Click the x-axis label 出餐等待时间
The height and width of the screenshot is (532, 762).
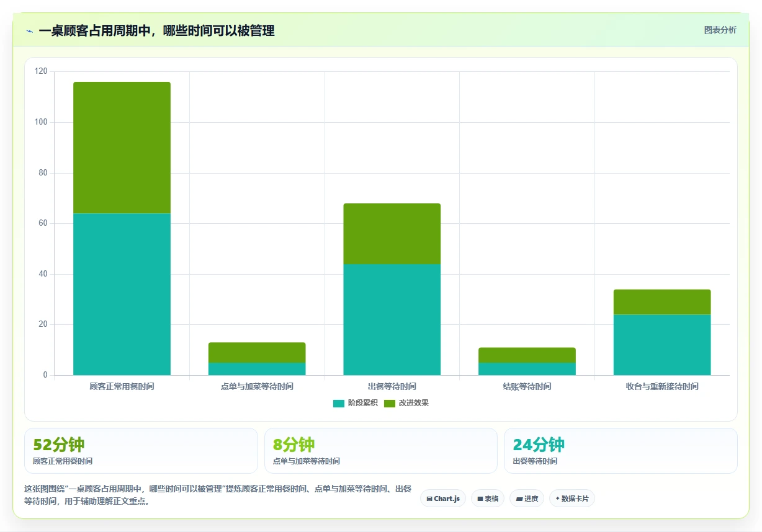tap(392, 386)
